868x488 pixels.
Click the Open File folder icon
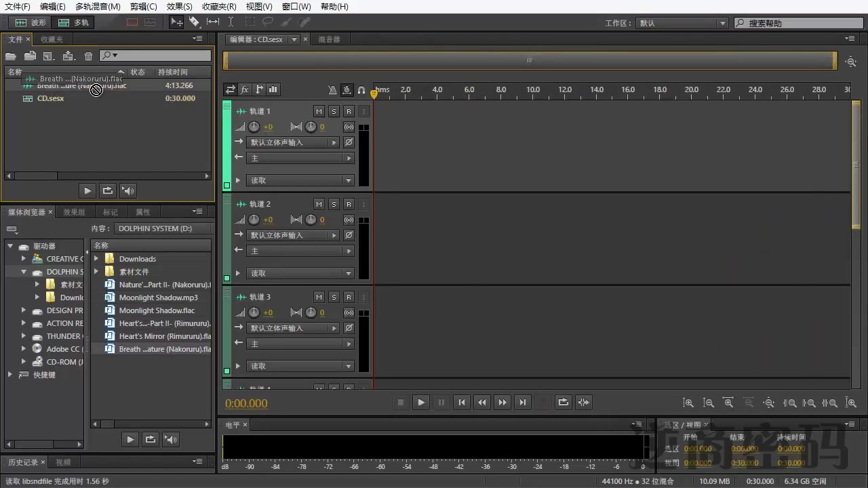pos(11,56)
